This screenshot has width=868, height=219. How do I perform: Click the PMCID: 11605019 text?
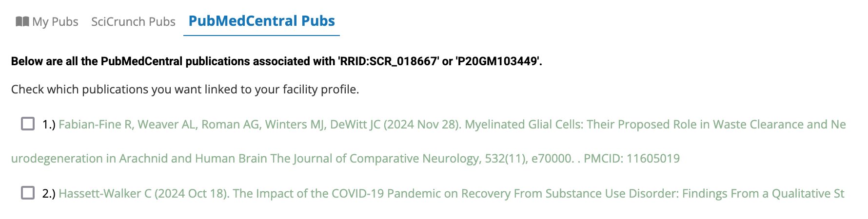point(631,159)
